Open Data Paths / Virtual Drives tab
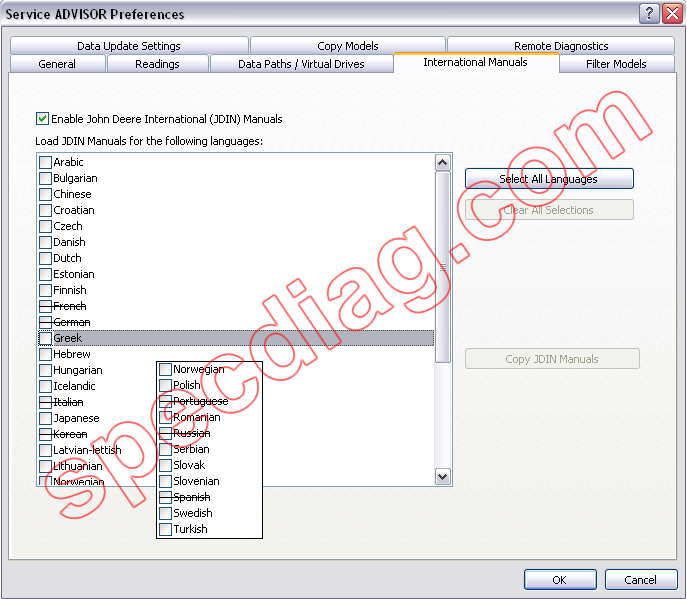 tap(301, 64)
